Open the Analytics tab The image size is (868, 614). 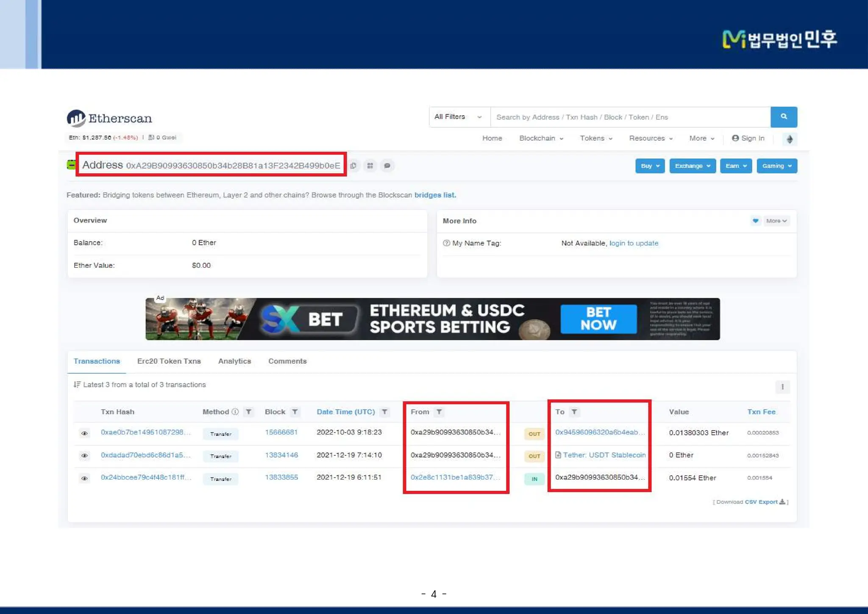(x=234, y=361)
